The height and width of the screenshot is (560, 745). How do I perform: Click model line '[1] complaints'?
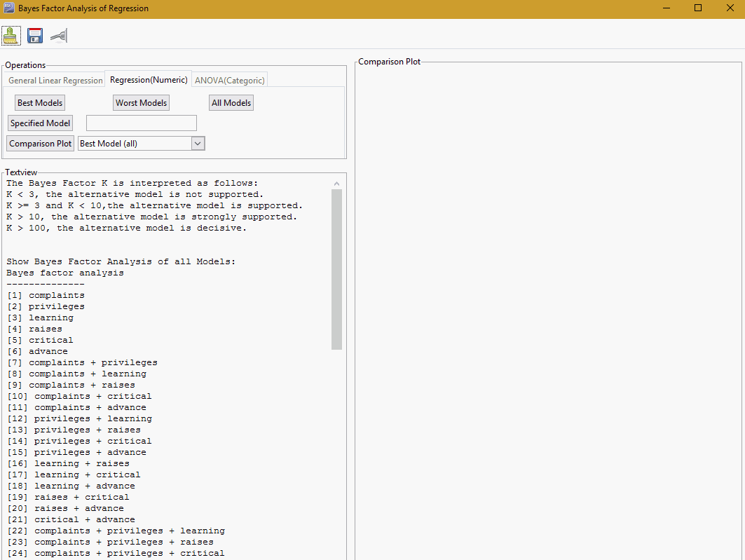coord(46,296)
